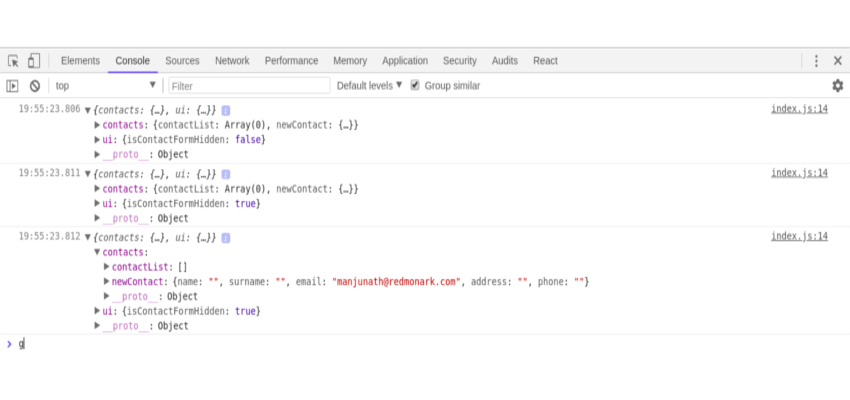The image size is (850, 400).
Task: Open the Network tab
Action: pyautogui.click(x=232, y=61)
